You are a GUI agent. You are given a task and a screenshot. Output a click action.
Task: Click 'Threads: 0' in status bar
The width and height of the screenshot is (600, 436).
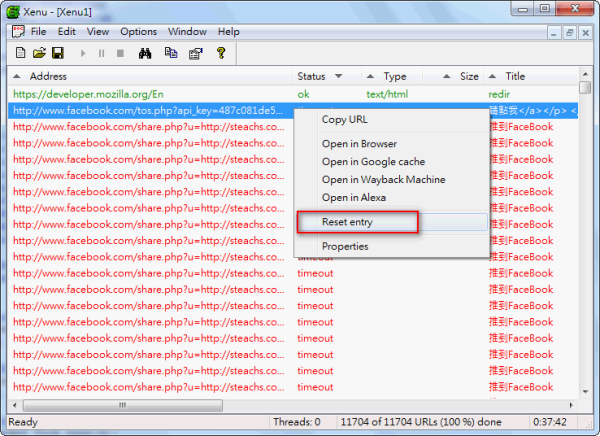point(297,422)
